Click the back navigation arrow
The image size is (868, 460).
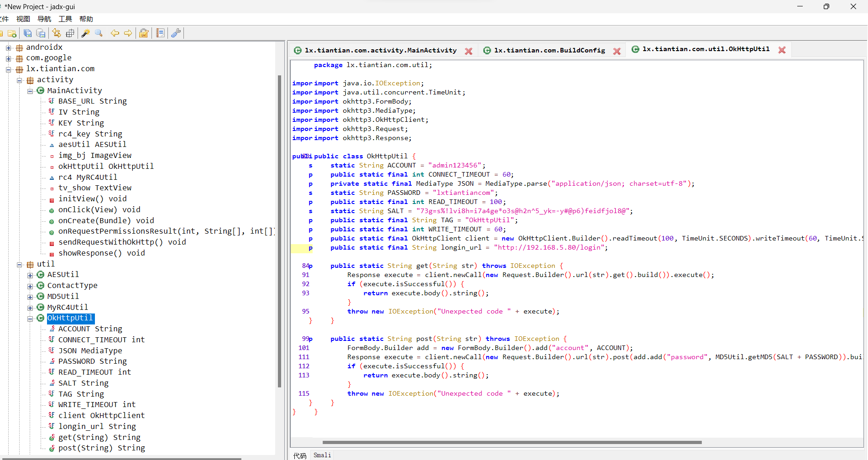[x=115, y=33]
